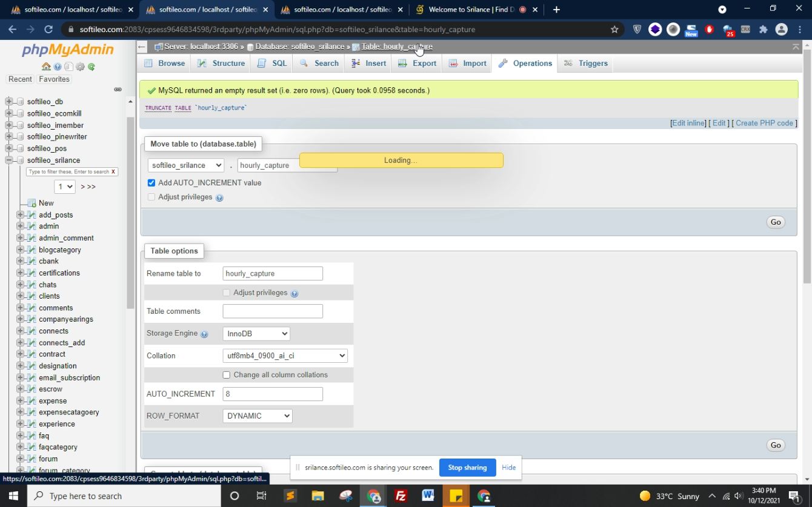The height and width of the screenshot is (507, 812).
Task: Expand the softileo_db database node
Action: (9, 102)
